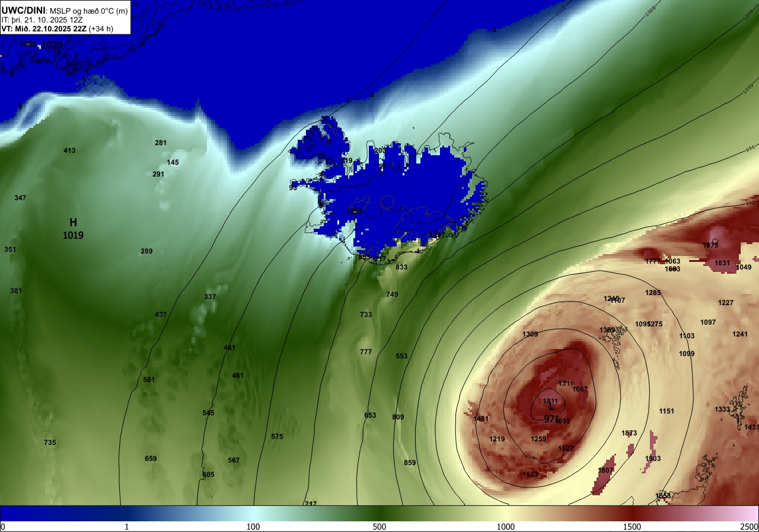The width and height of the screenshot is (759, 532).
Task: Click the 2500 label on color scale
Action: coord(750,527)
